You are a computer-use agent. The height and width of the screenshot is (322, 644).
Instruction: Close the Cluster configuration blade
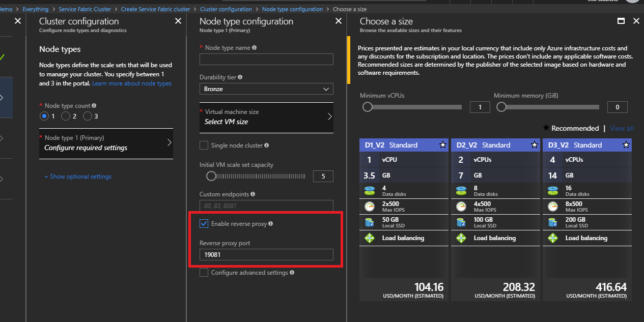[178, 21]
